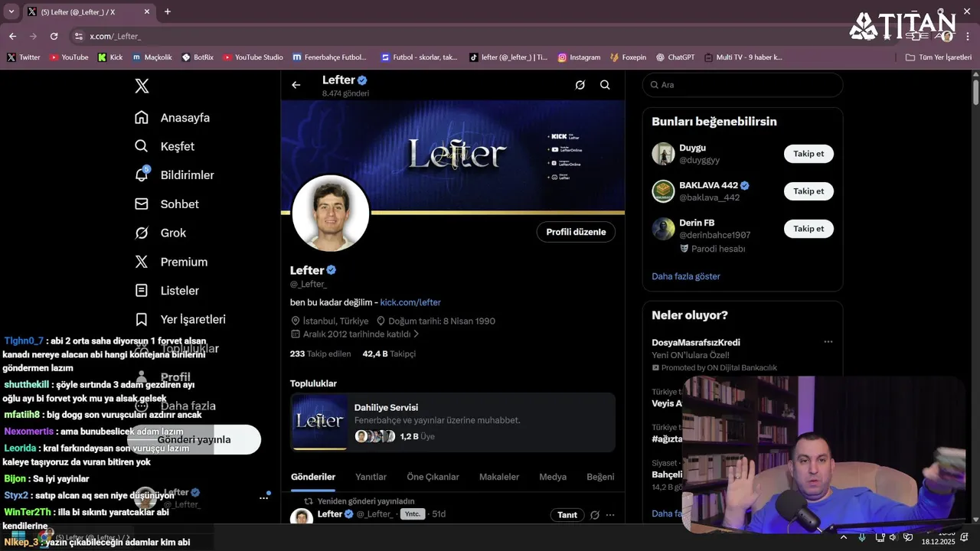Switch to the Makaleler tab
Viewport: 980px width, 551px height.
coord(499,477)
